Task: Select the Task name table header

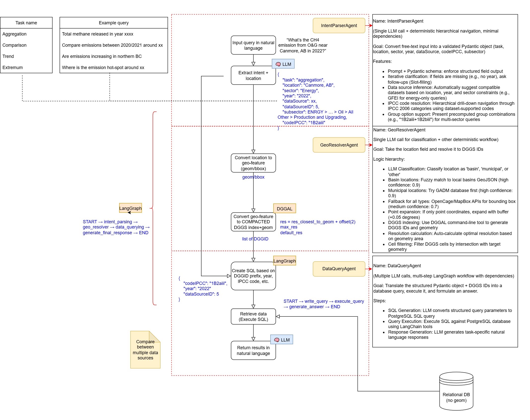Action: pos(26,23)
